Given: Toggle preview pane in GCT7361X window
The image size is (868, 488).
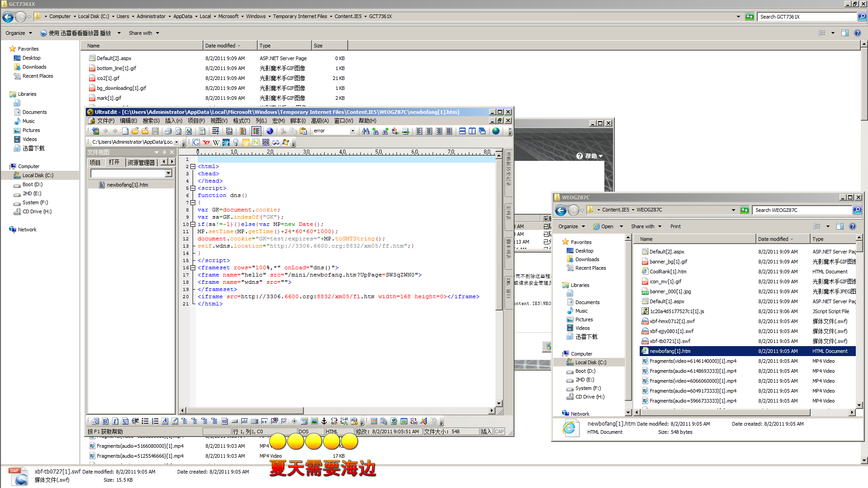Looking at the screenshot, I should point(844,33).
